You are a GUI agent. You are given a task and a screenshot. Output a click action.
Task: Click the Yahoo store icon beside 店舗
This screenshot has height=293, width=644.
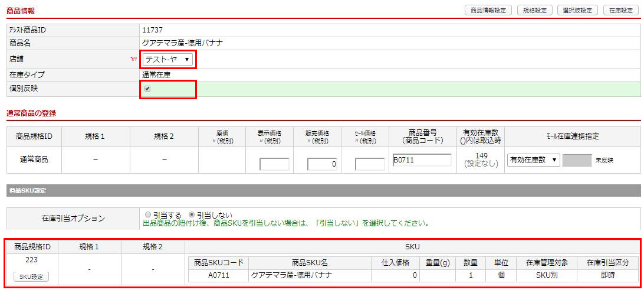133,59
